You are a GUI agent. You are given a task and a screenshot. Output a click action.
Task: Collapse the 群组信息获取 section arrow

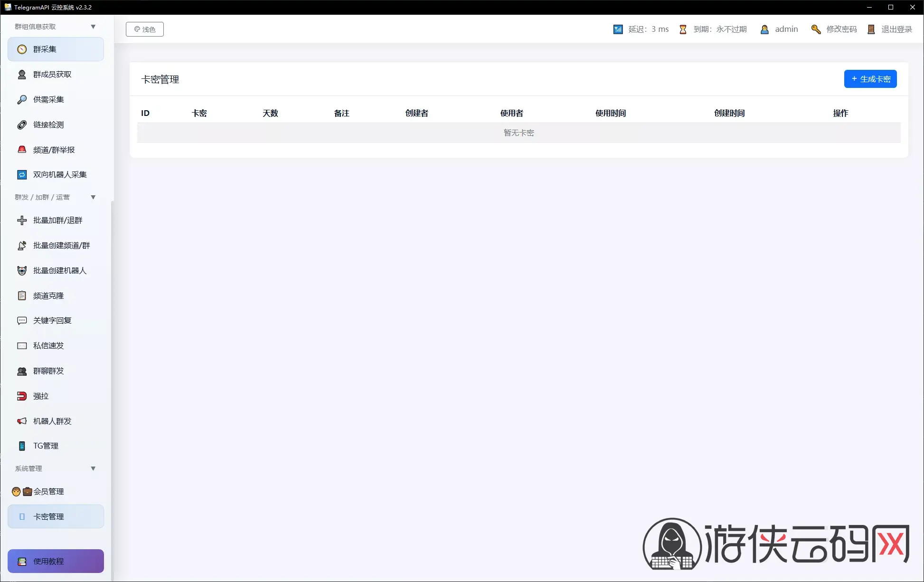tap(93, 27)
